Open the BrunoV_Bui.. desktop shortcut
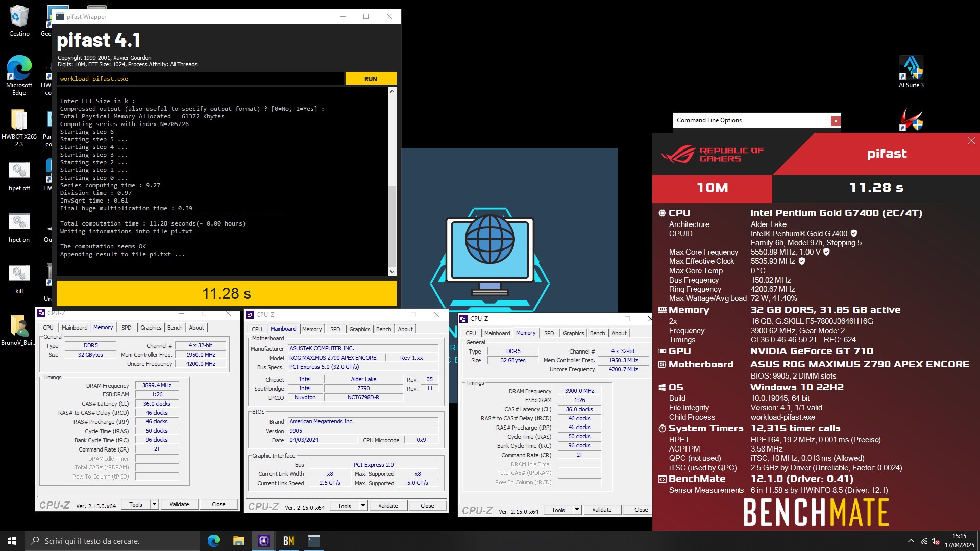The height and width of the screenshot is (551, 980). (19, 330)
